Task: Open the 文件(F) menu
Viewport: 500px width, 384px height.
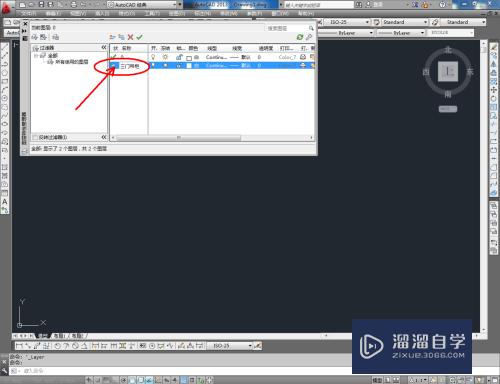Action: (x=28, y=14)
